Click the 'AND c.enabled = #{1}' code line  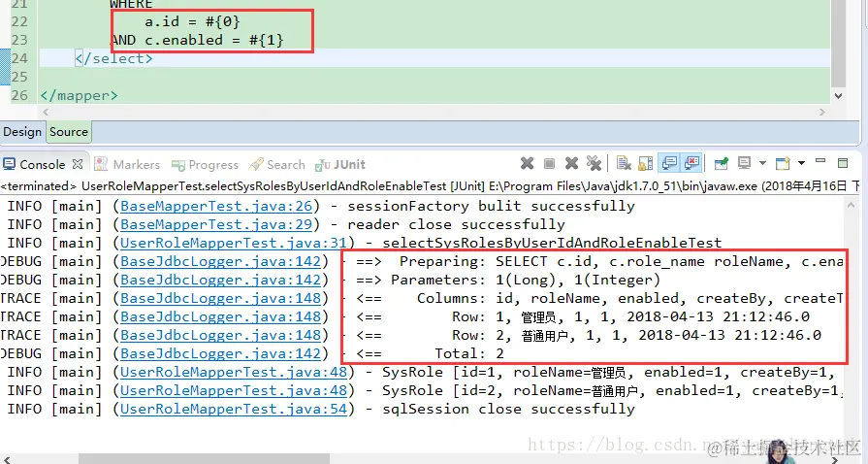coord(197,40)
